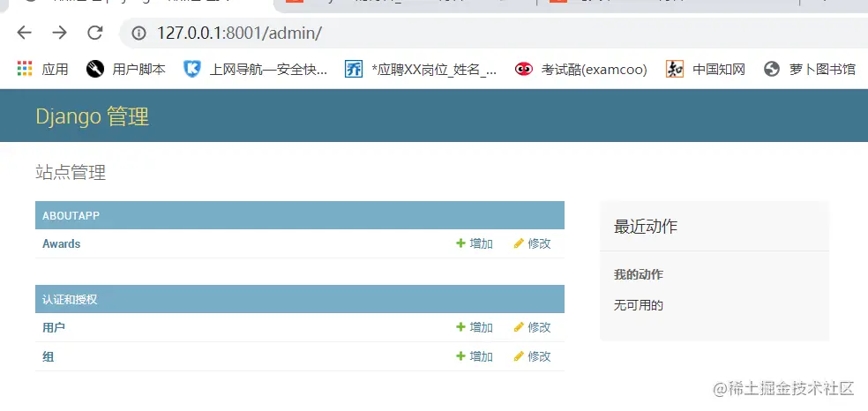Select the 站点管理 page heading

point(71,173)
